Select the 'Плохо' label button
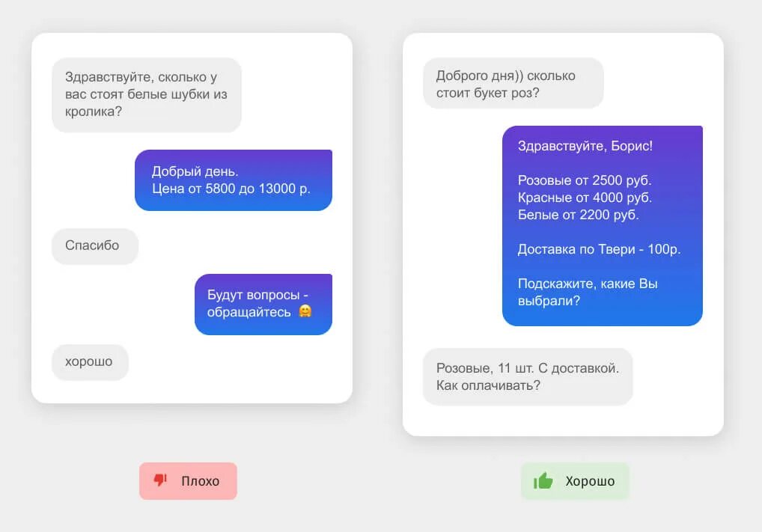Viewport: 762px width, 532px height. click(x=188, y=481)
